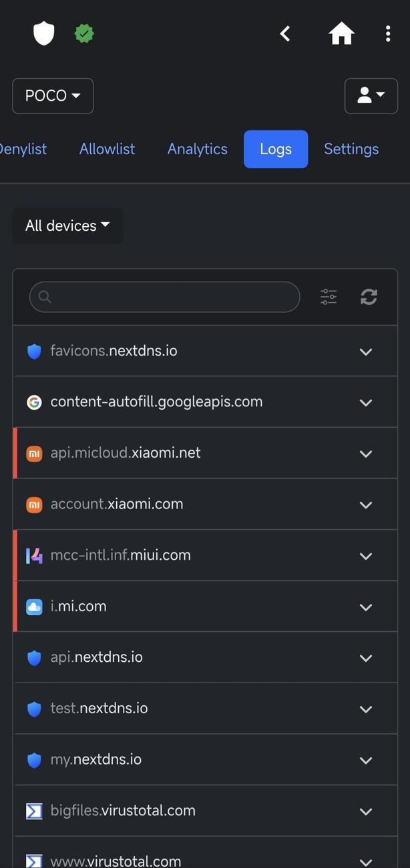Open the All devices dropdown
This screenshot has width=410, height=868.
(67, 225)
